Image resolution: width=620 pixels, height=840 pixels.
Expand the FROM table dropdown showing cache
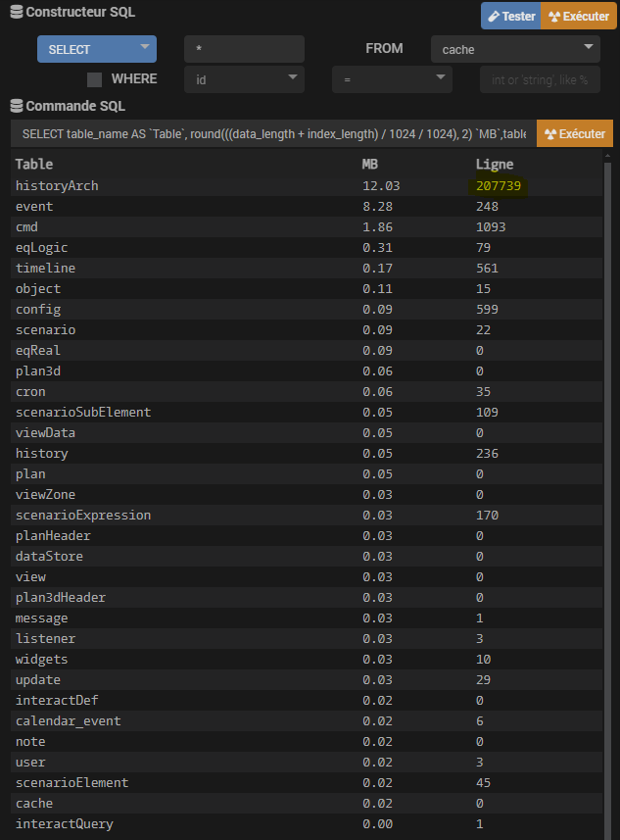coord(515,49)
